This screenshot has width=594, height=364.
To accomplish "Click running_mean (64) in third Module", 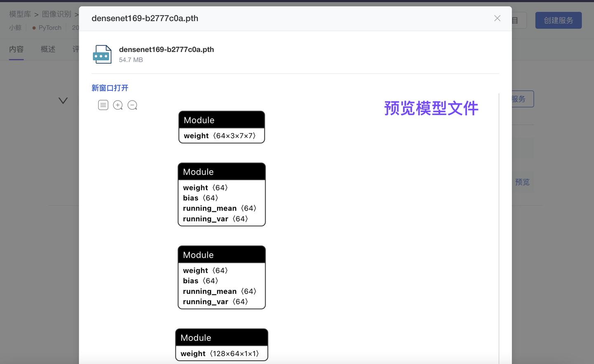I will tap(220, 291).
